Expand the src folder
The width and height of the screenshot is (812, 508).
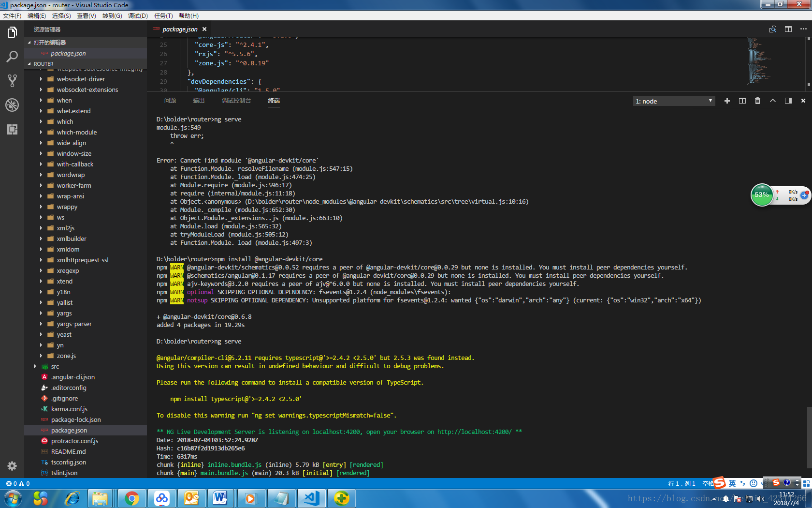86,366
